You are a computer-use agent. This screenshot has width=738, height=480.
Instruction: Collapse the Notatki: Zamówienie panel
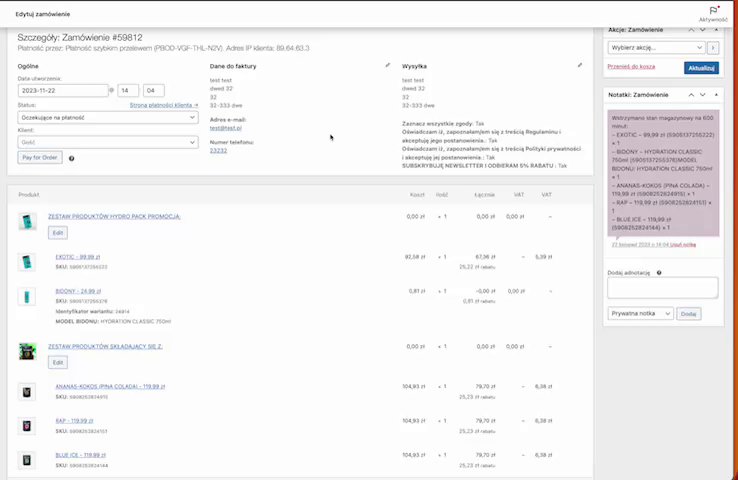click(716, 95)
